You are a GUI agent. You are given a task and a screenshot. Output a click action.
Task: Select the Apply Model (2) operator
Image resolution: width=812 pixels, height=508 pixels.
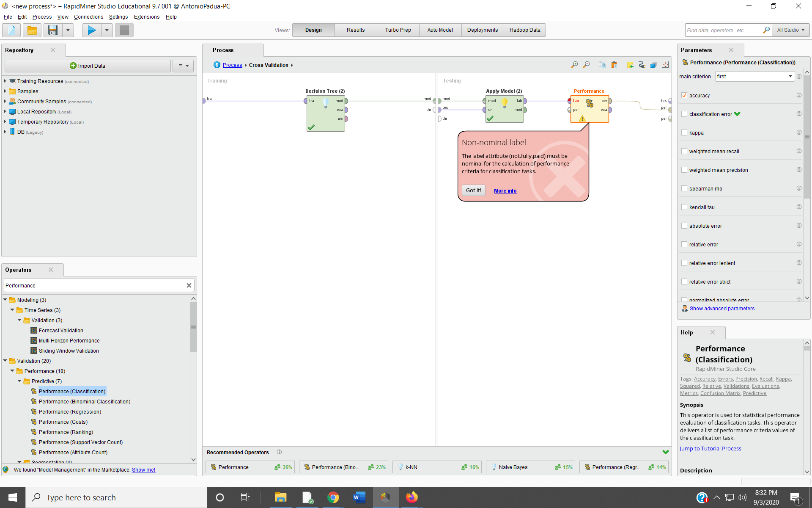[x=505, y=109]
